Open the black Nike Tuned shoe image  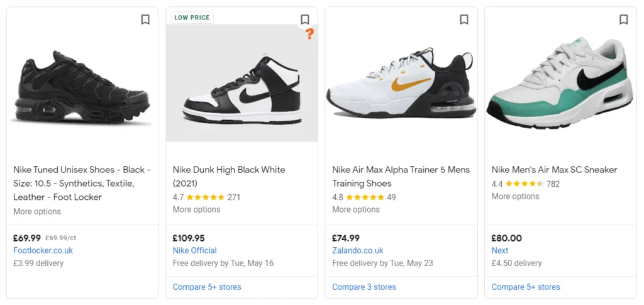tap(81, 88)
